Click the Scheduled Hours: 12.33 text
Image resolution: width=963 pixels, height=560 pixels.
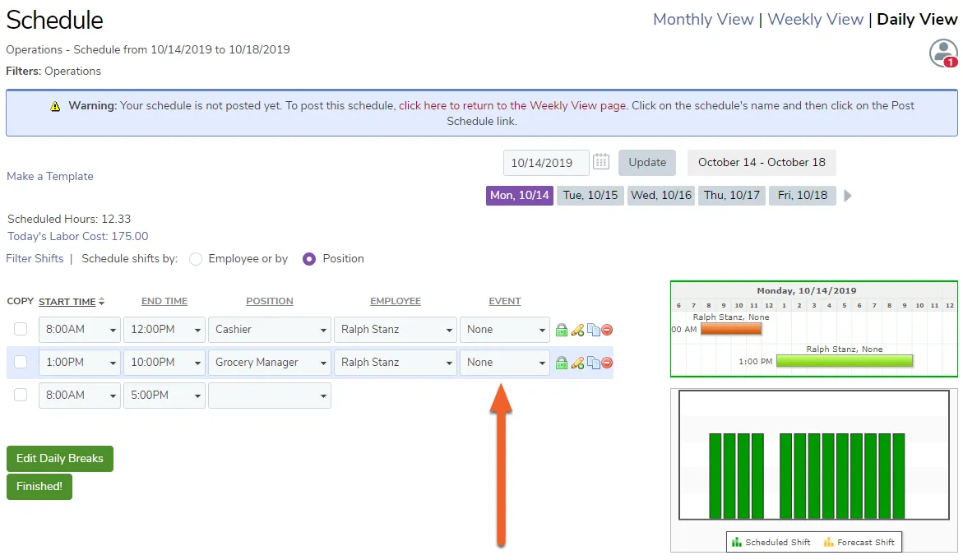(69, 220)
